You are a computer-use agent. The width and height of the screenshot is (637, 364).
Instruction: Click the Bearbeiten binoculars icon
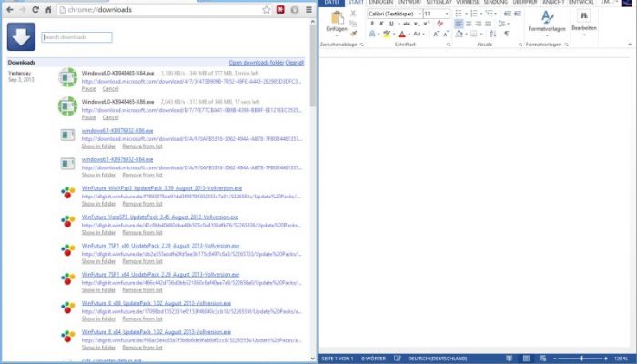[x=584, y=15]
